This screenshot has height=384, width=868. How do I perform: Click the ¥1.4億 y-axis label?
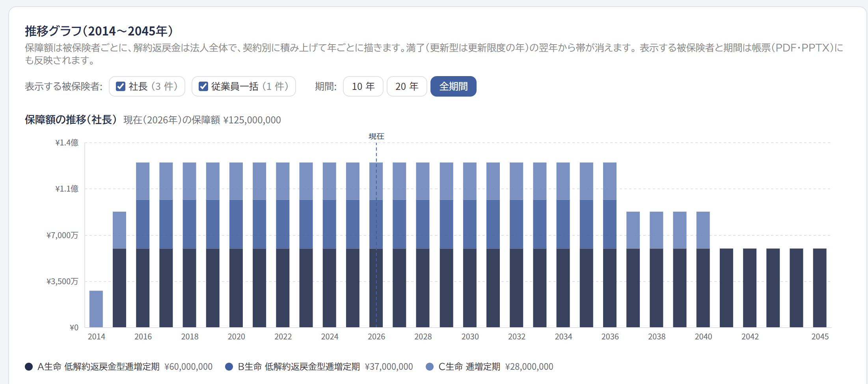click(67, 143)
